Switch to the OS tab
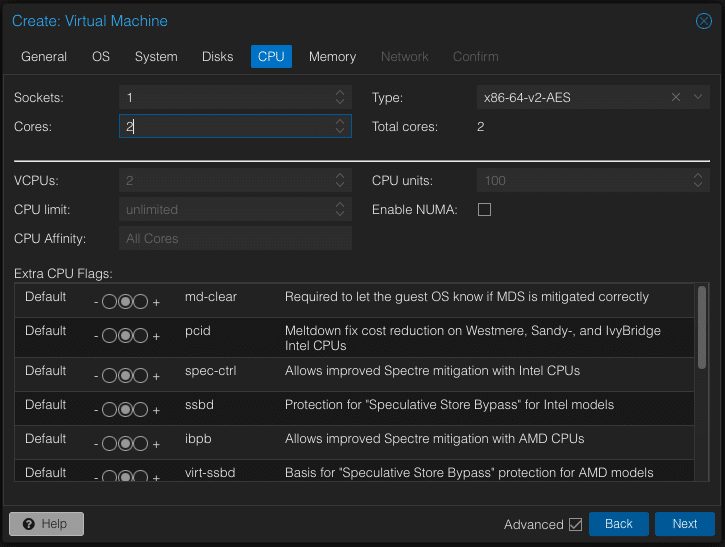 pyautogui.click(x=101, y=57)
